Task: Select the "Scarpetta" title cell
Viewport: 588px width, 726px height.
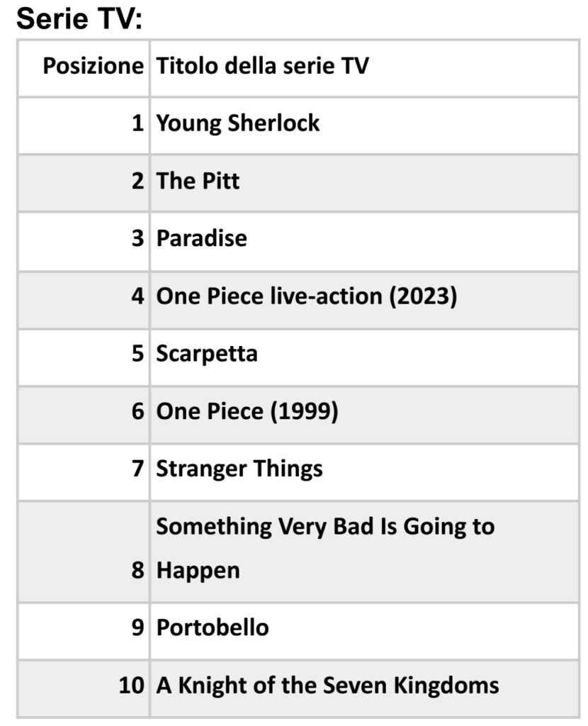Action: (x=207, y=353)
